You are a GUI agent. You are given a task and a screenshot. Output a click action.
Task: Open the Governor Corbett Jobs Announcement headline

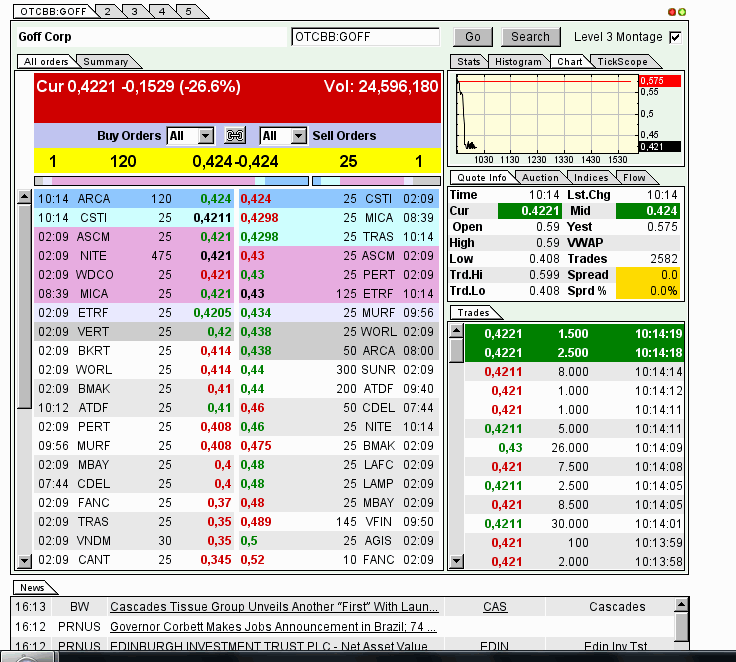pyautogui.click(x=273, y=627)
